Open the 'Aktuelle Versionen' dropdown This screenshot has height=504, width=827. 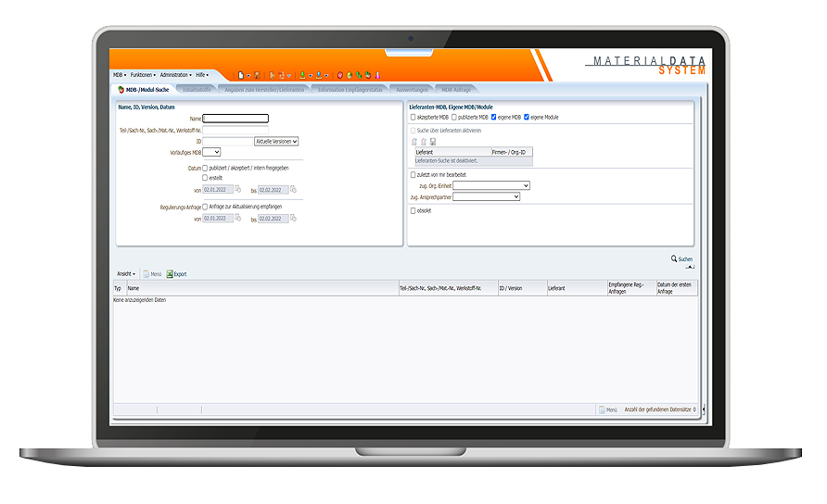[x=276, y=142]
